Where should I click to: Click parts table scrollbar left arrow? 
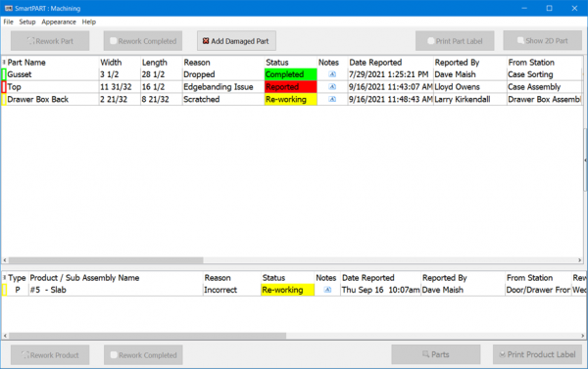(x=5, y=260)
